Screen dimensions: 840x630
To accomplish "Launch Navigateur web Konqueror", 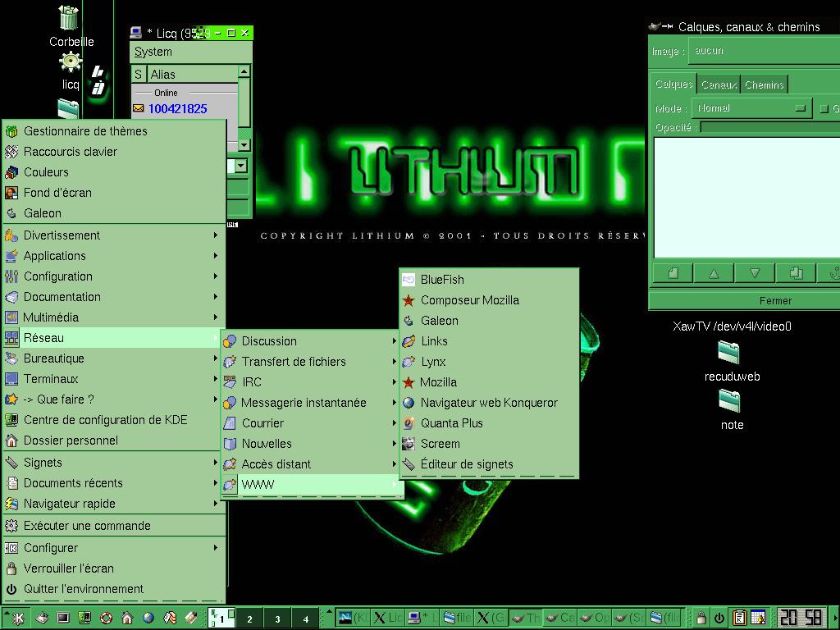I will [x=489, y=403].
